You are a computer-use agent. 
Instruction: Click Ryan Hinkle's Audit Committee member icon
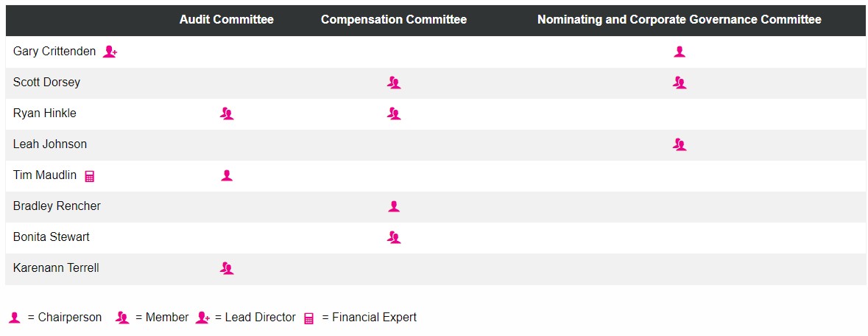[227, 113]
